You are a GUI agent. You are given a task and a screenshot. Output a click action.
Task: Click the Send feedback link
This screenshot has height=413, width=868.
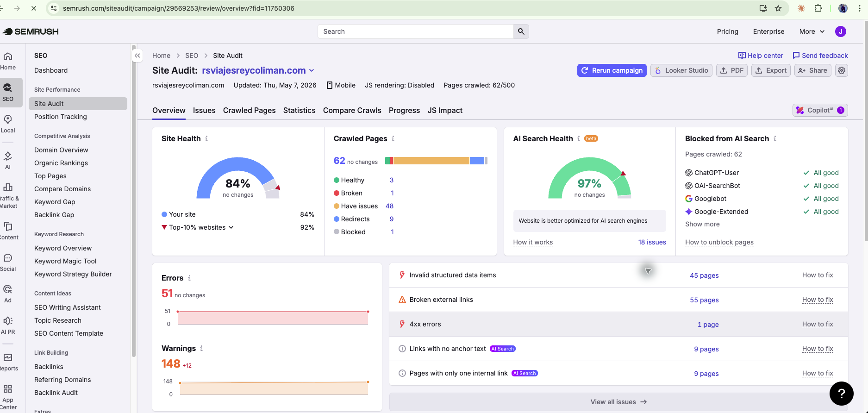(820, 56)
